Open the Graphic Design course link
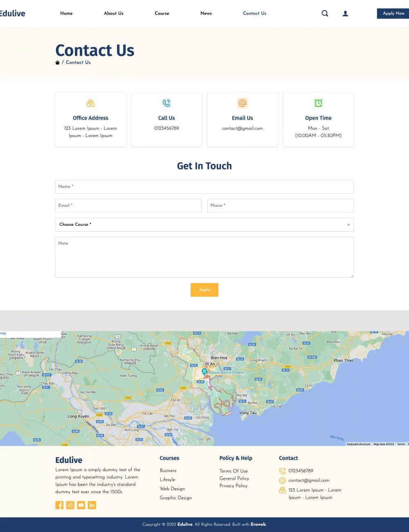This screenshot has height=532, width=409. [176, 498]
